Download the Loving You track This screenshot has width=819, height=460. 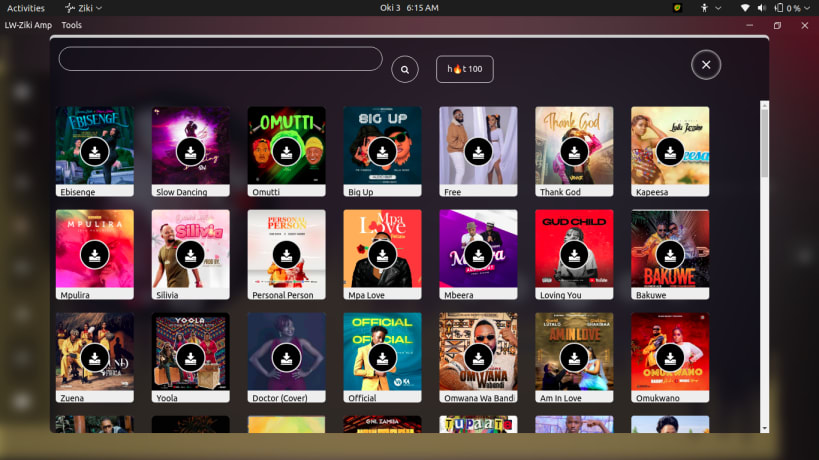(574, 255)
